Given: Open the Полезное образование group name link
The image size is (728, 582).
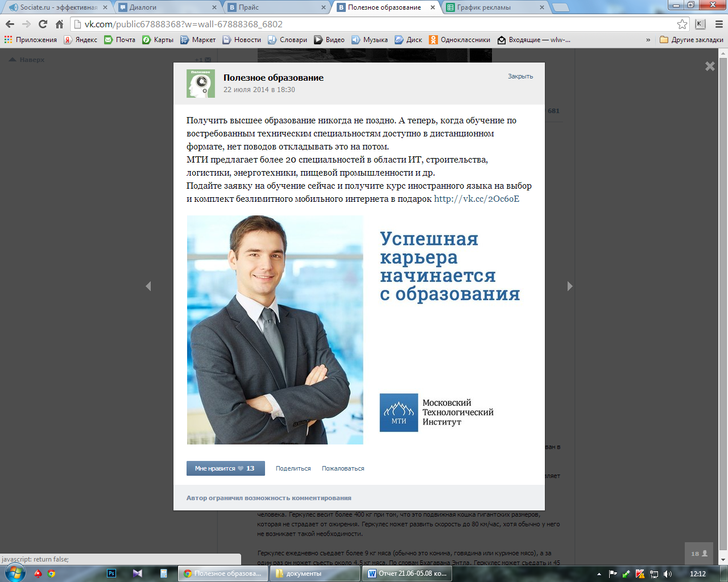Looking at the screenshot, I should click(x=274, y=78).
